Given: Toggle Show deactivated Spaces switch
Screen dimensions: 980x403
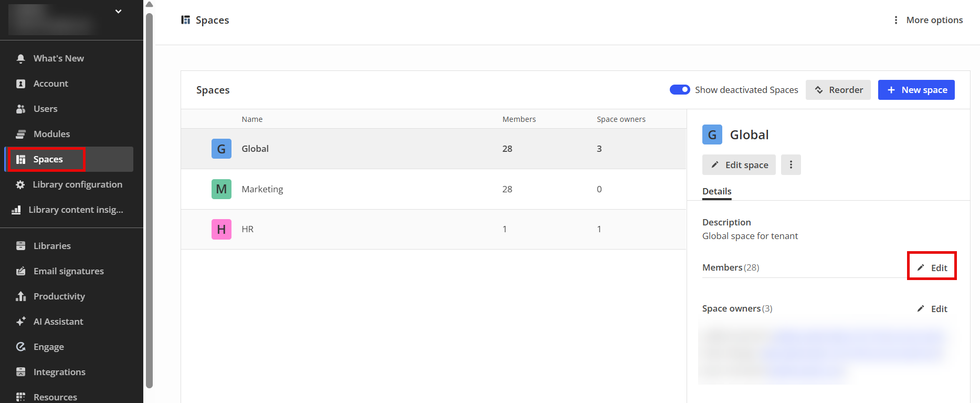Looking at the screenshot, I should (680, 90).
